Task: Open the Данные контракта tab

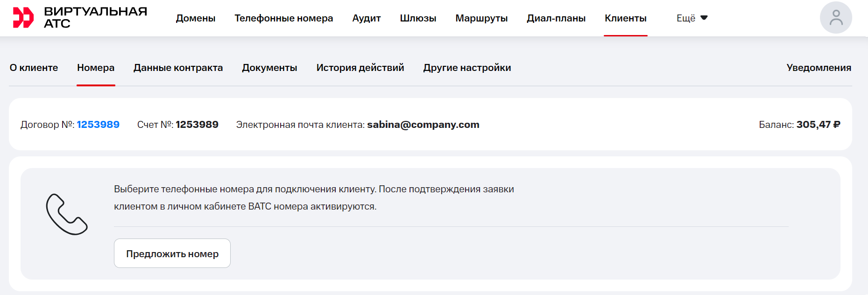Action: pyautogui.click(x=178, y=68)
